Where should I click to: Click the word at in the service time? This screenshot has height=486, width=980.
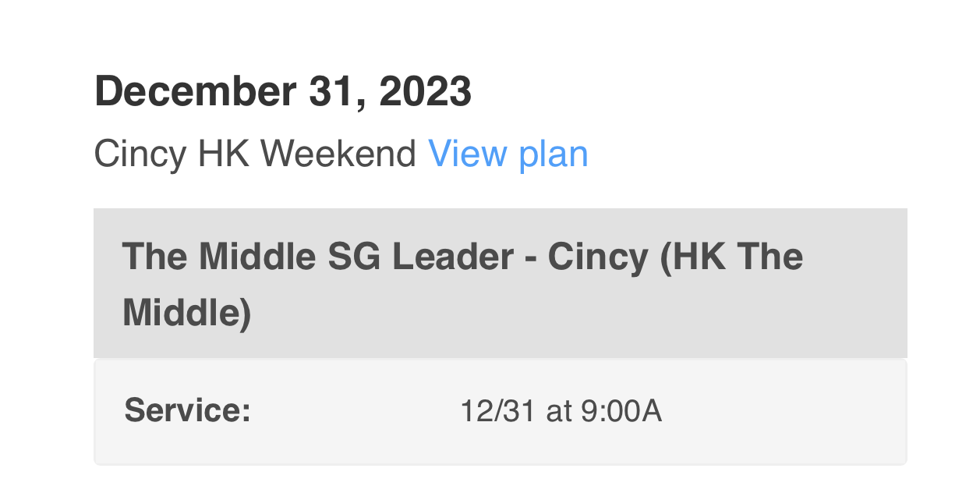coord(558,410)
